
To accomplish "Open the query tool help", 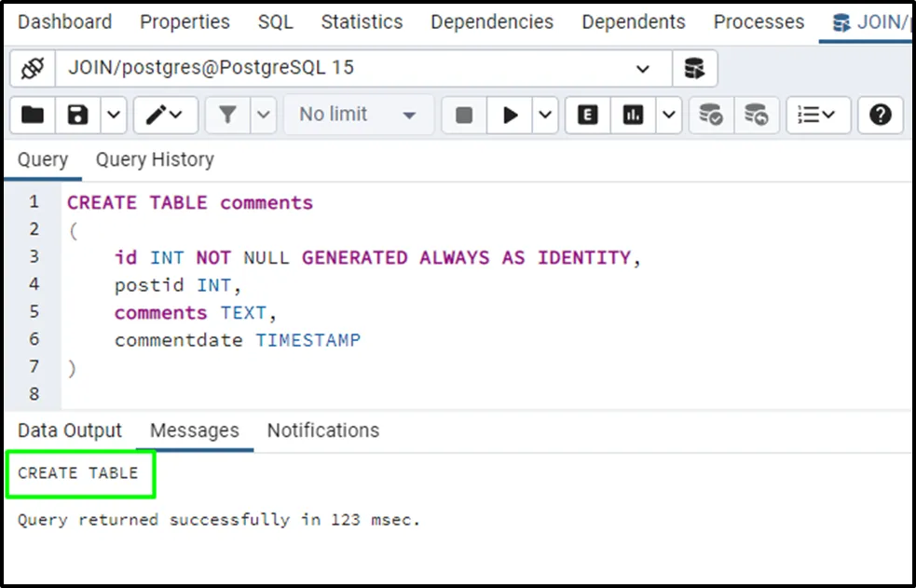I will [x=881, y=115].
